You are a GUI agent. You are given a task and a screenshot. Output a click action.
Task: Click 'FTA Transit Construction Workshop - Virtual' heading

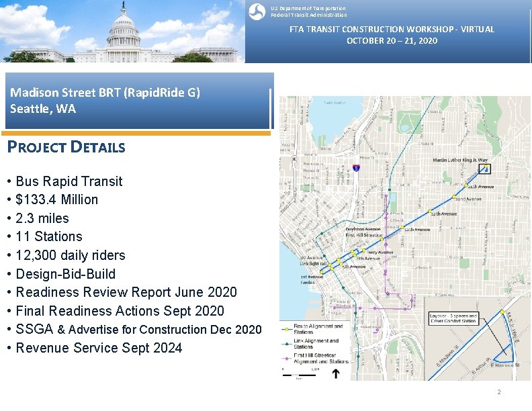click(392, 29)
